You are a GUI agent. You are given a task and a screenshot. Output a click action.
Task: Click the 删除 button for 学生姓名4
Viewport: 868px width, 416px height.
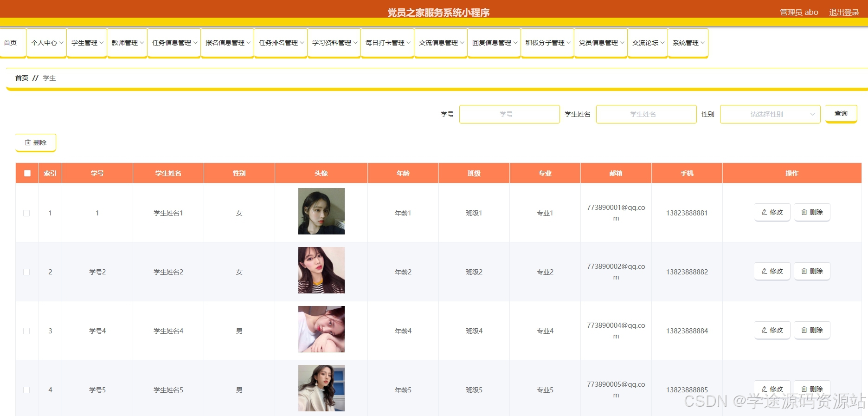coord(812,330)
